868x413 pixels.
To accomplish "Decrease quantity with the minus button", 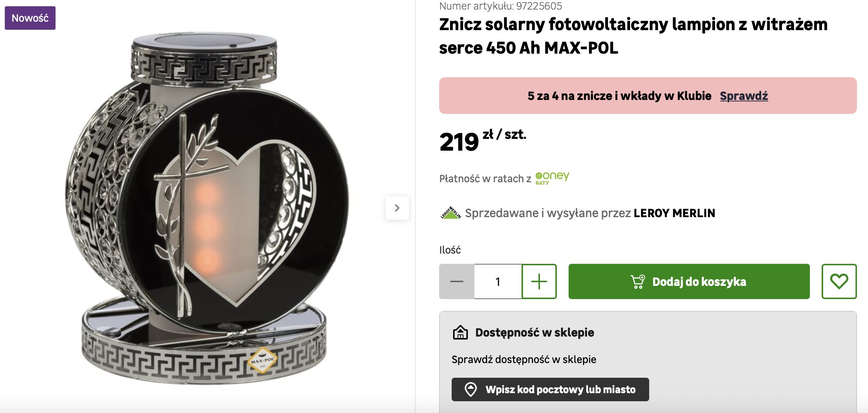I will [x=457, y=281].
